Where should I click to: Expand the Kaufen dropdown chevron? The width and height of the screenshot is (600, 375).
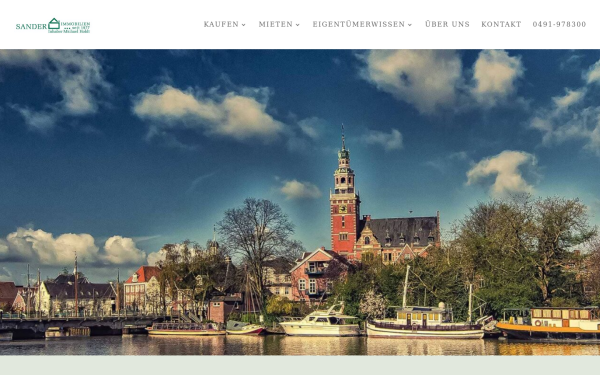coord(243,25)
